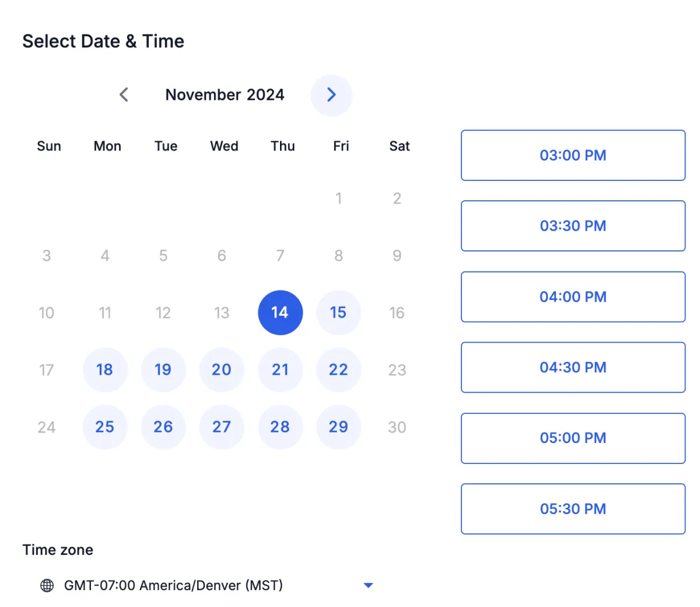
Task: Advance to next month with right chevron
Action: click(x=331, y=95)
